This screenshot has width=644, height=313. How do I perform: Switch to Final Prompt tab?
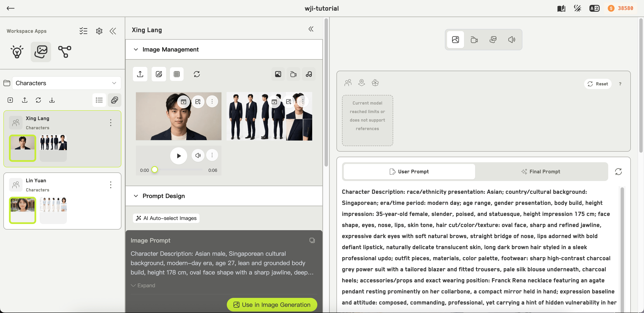pyautogui.click(x=541, y=172)
